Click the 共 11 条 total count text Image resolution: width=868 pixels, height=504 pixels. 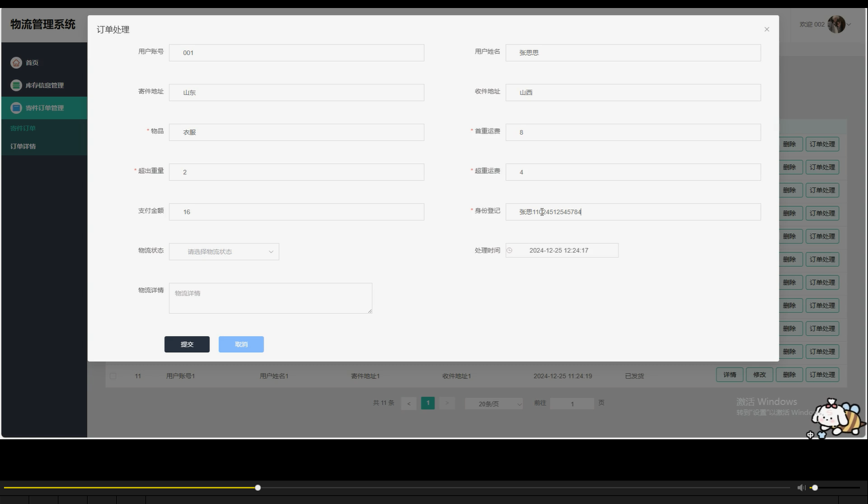coord(384,403)
